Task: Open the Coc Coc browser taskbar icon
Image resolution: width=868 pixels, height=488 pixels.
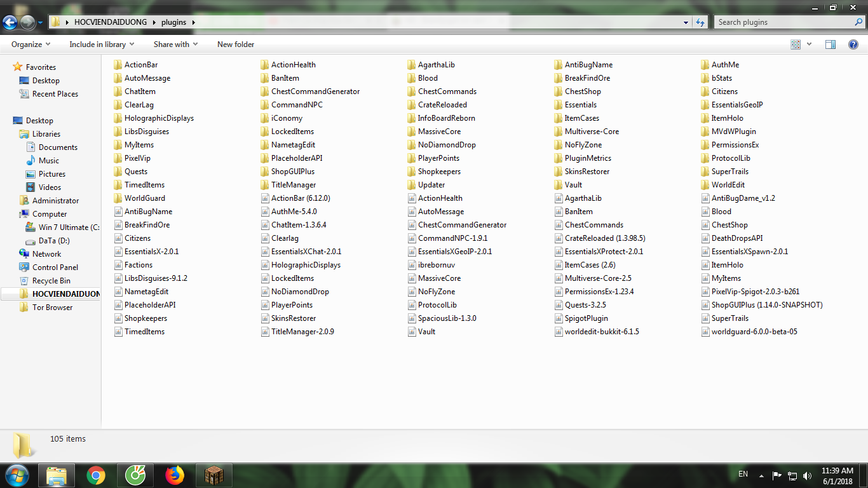Action: (135, 475)
